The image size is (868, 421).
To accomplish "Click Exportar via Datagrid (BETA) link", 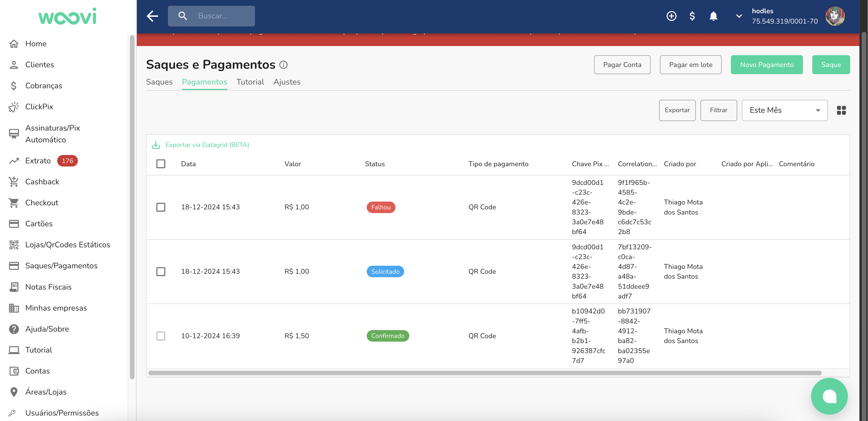I will [x=207, y=145].
